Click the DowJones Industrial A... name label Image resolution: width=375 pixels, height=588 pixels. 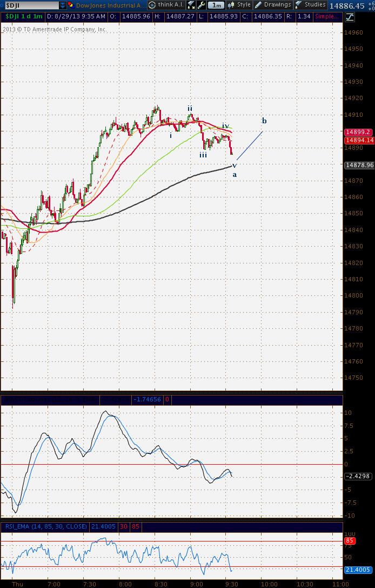click(111, 5)
